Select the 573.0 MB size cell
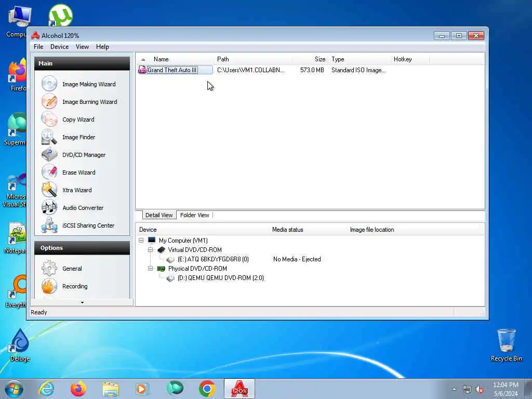532x399 pixels. click(x=312, y=70)
